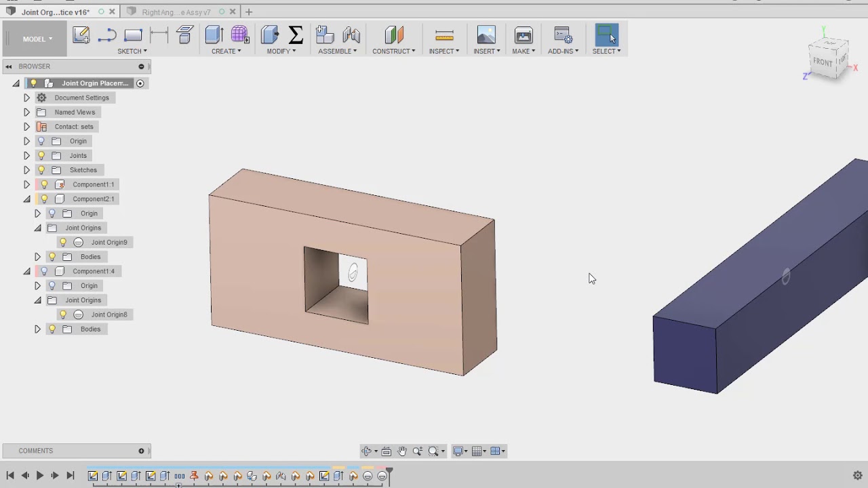Click the Stop Sketch icon

[185, 35]
